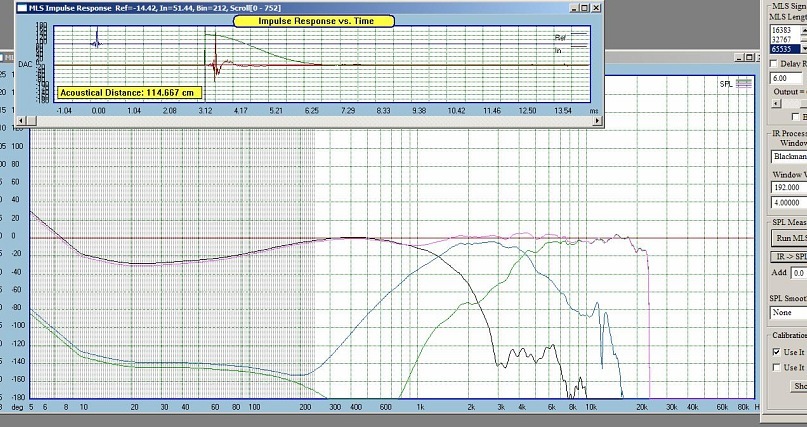Click the DAC axis label in impulse graph
Image resolution: width=807 pixels, height=427 pixels.
25,64
